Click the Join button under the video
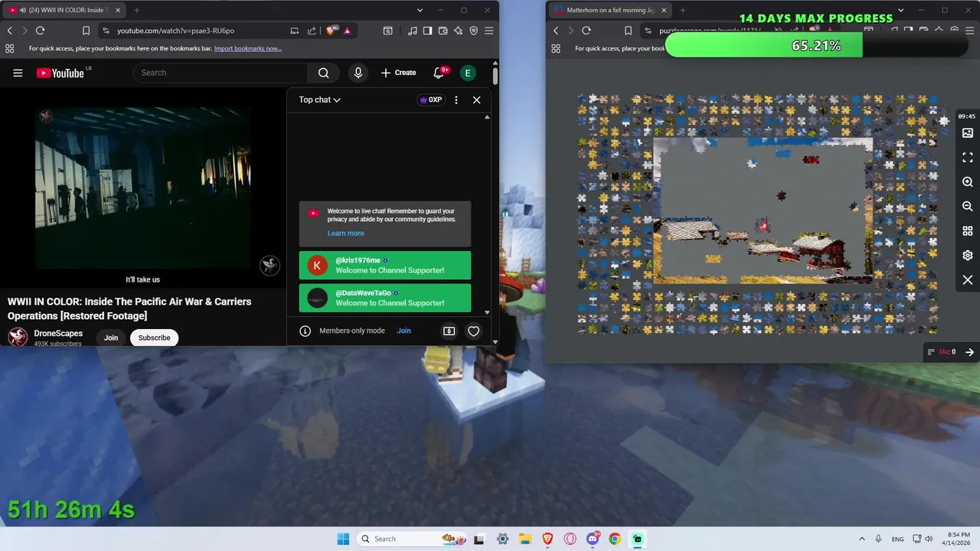The image size is (980, 551). click(x=111, y=337)
